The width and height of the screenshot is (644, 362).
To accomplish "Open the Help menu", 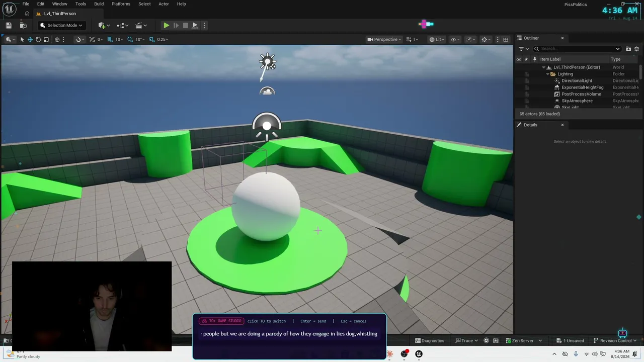I will point(181,4).
